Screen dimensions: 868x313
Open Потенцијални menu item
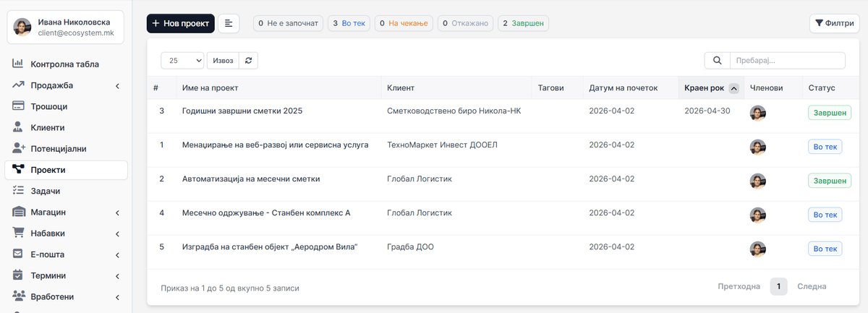coord(66,148)
